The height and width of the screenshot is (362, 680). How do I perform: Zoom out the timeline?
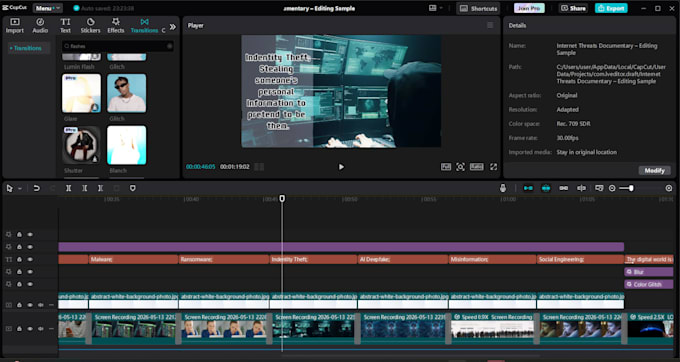612,188
